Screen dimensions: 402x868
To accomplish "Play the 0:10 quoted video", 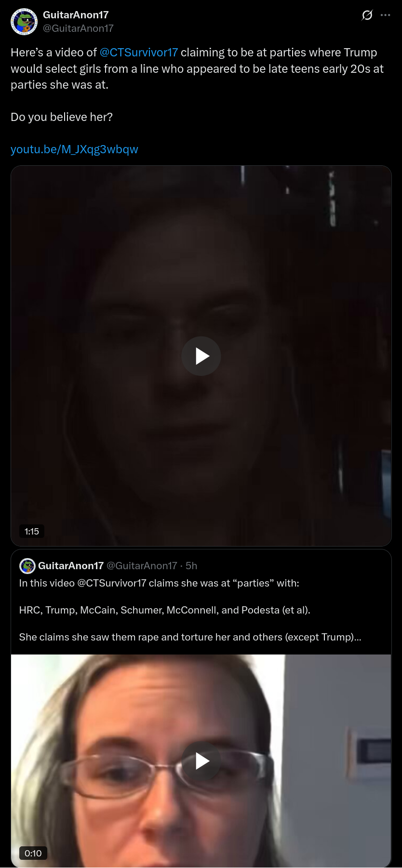I will [201, 761].
